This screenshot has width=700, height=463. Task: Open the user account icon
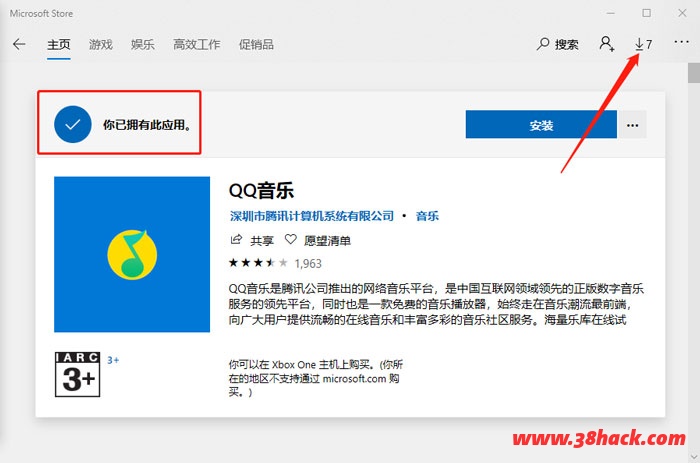(x=606, y=45)
